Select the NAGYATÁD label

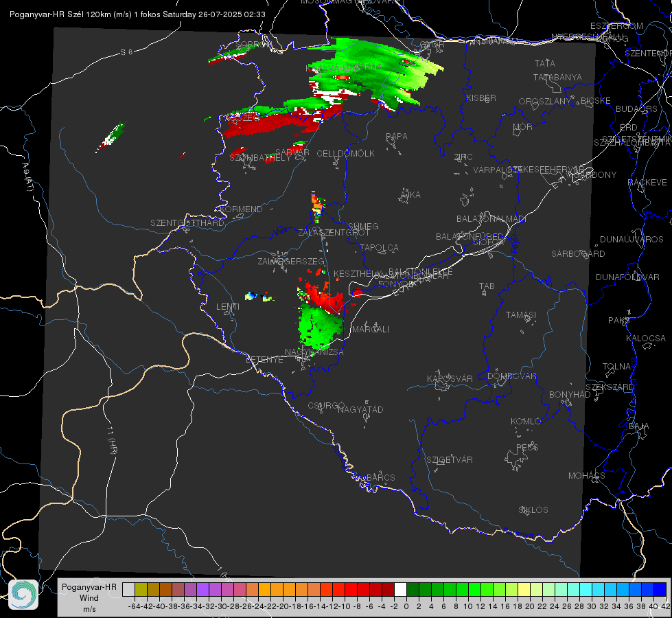point(360,409)
